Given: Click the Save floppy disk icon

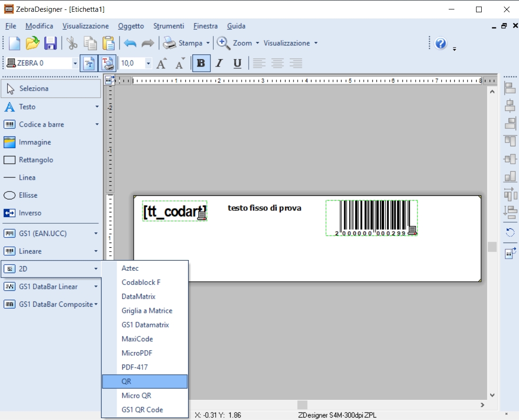Looking at the screenshot, I should pyautogui.click(x=50, y=43).
